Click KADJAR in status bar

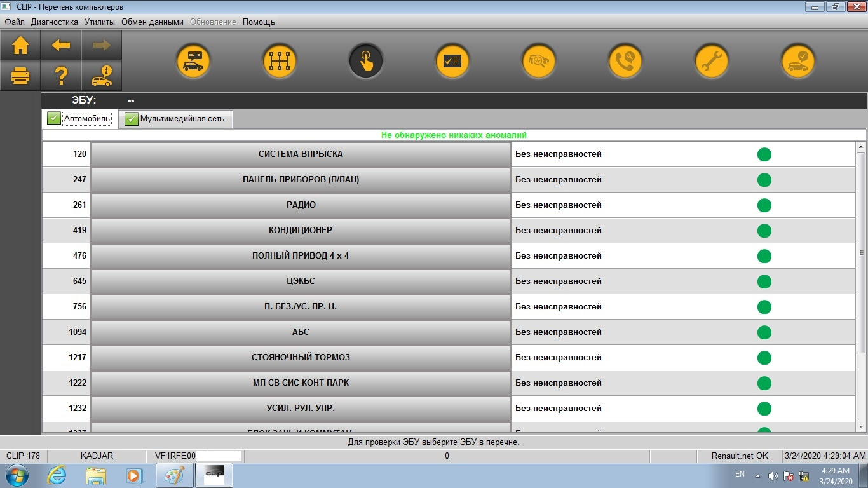97,456
